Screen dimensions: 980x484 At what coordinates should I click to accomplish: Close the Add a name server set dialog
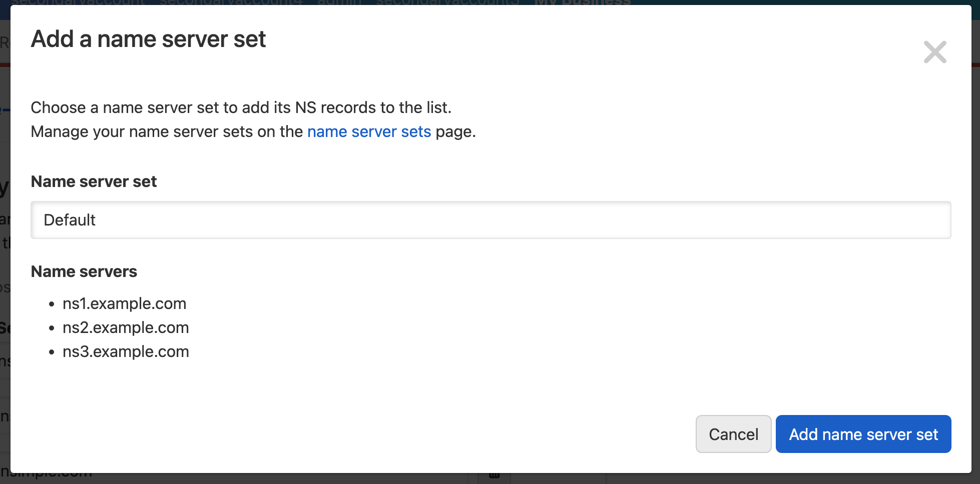coord(935,52)
